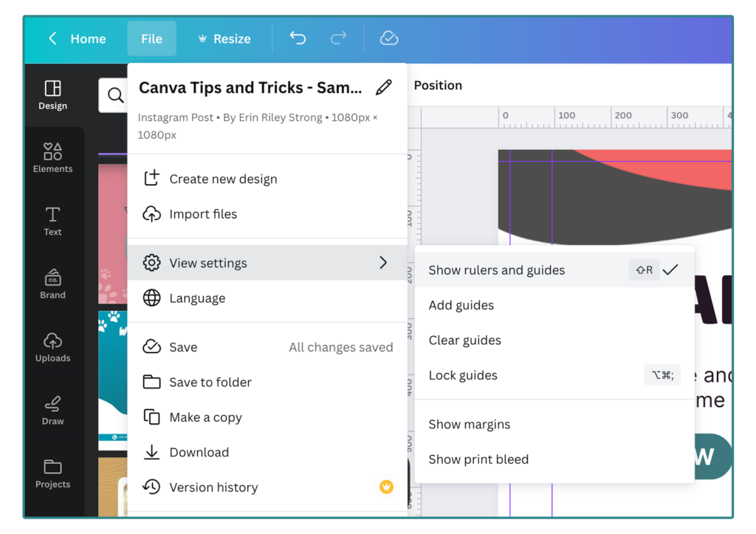This screenshot has width=756, height=534.
Task: Click the Resize button with crown
Action: [224, 38]
